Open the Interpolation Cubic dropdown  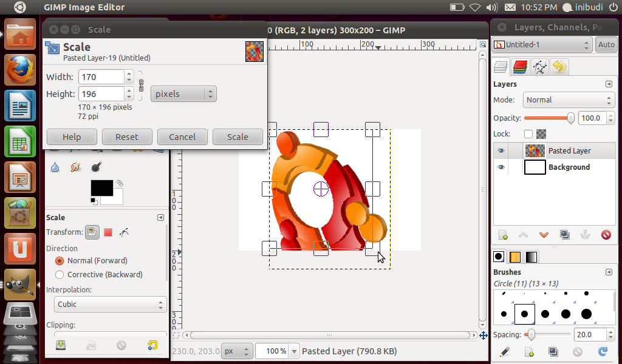click(x=110, y=304)
